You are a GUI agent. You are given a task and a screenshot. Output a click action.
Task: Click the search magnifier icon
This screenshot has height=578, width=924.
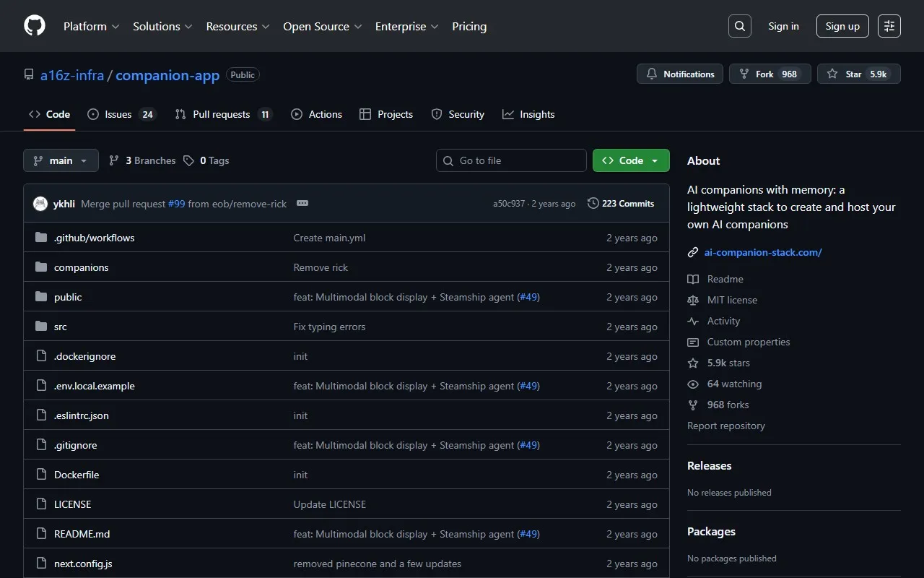[739, 26]
